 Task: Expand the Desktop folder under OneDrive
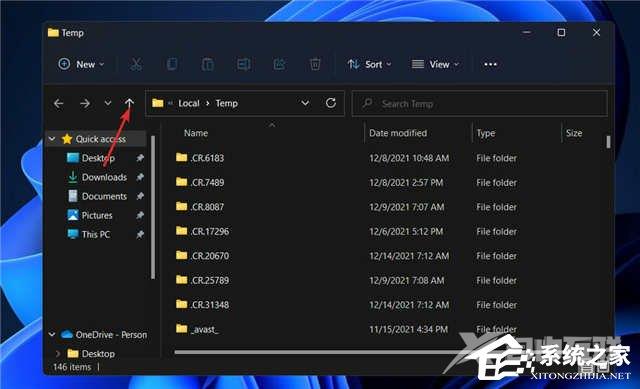coord(58,353)
